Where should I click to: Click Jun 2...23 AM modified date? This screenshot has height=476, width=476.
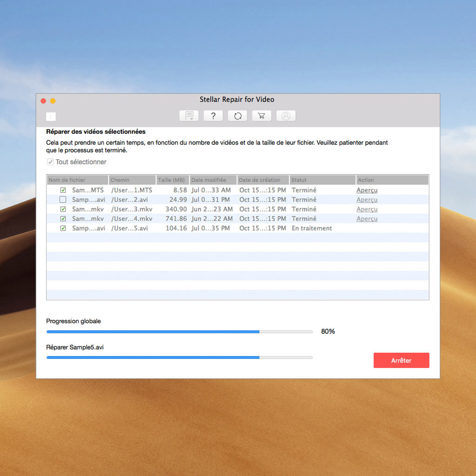click(212, 209)
